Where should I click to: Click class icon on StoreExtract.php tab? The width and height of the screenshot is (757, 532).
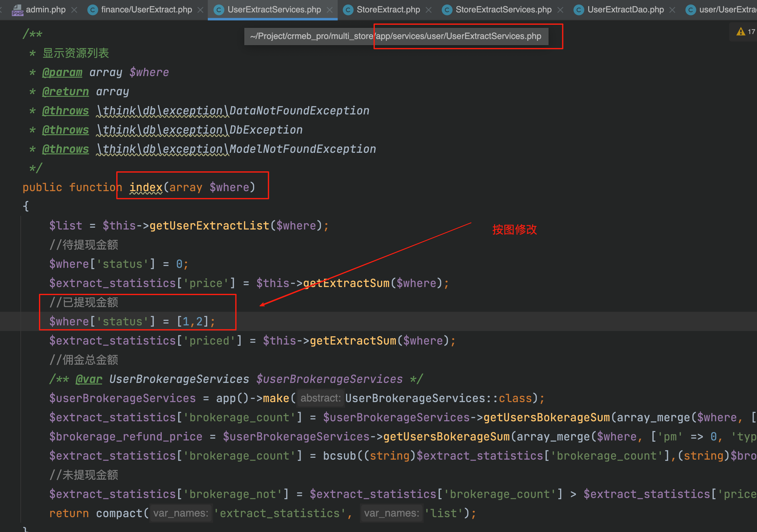click(x=348, y=10)
